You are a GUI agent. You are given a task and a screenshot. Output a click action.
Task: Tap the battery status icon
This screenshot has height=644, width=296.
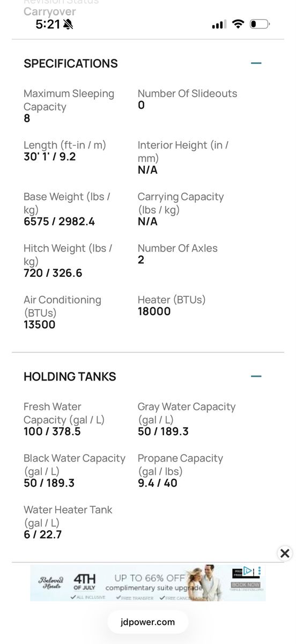click(x=260, y=24)
